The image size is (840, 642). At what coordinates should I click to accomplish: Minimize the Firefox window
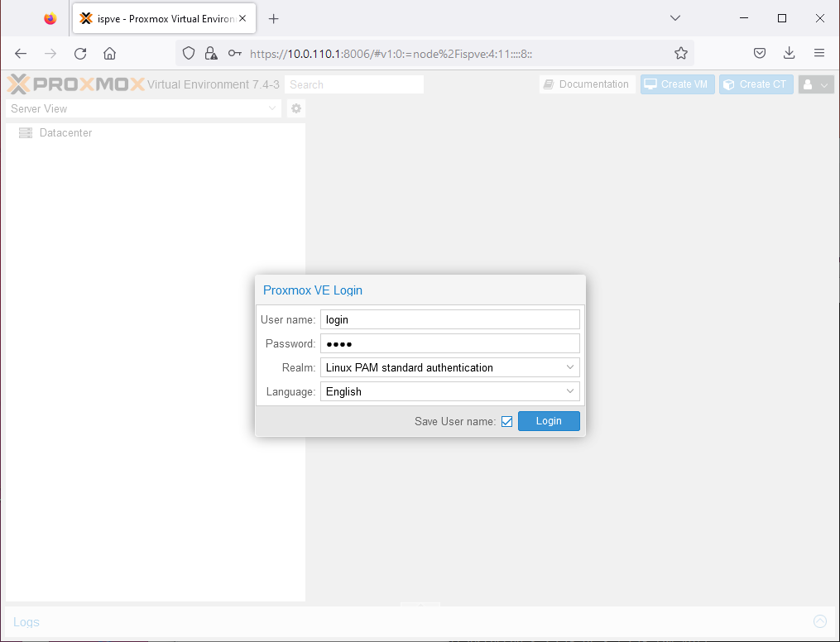744,18
